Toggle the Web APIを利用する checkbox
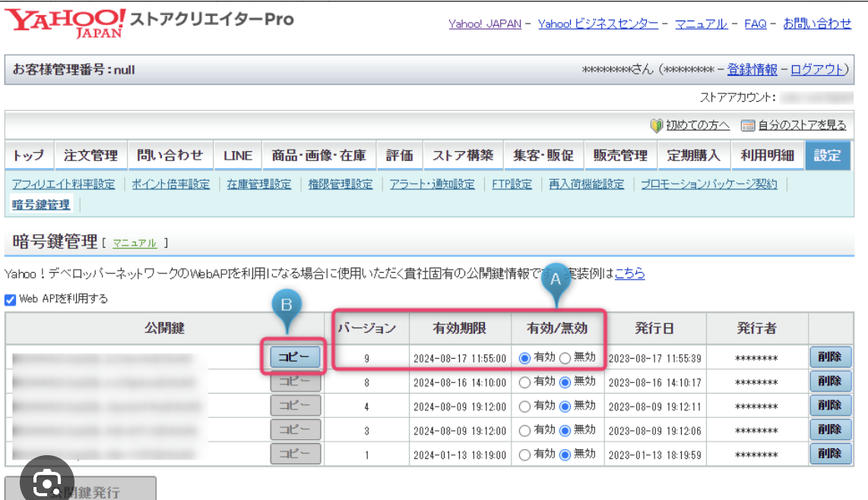The height and width of the screenshot is (500, 868). tap(10, 299)
